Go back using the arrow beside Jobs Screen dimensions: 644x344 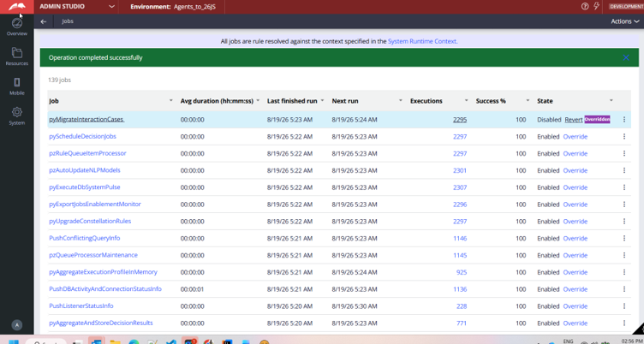pyautogui.click(x=44, y=21)
